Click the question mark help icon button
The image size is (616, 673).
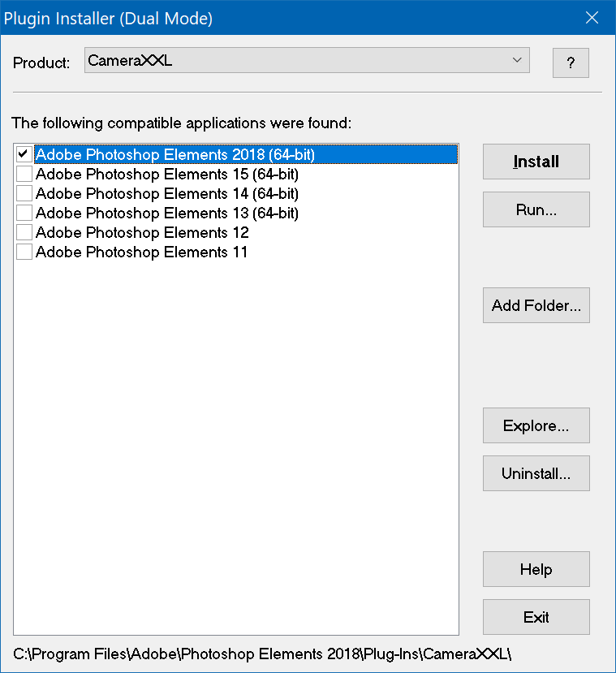point(571,63)
